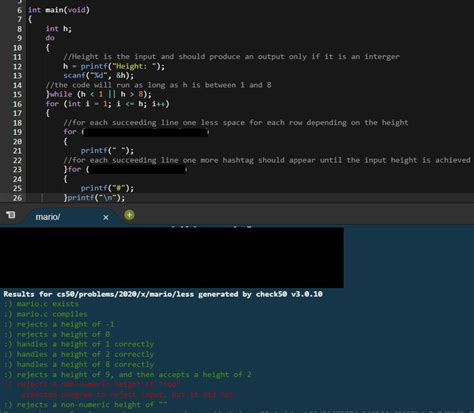Click the "mario.c exists" check result
The image size is (474, 413).
click(41, 304)
